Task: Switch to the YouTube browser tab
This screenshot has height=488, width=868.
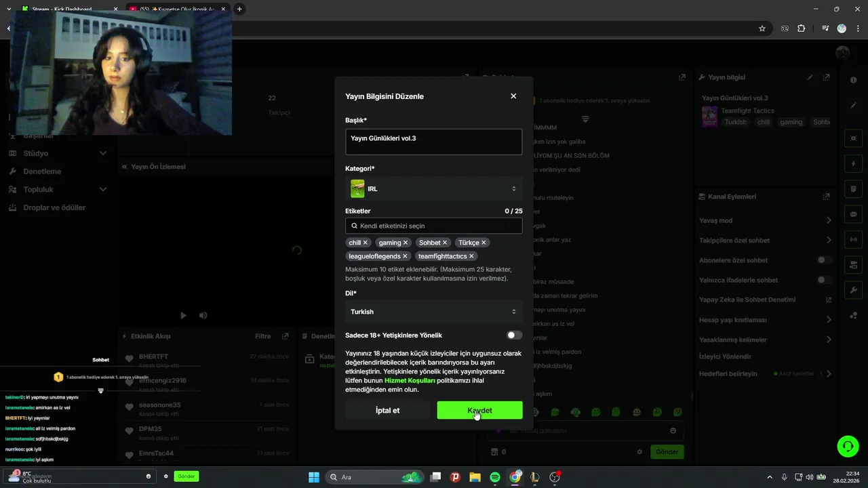Action: click(x=178, y=9)
